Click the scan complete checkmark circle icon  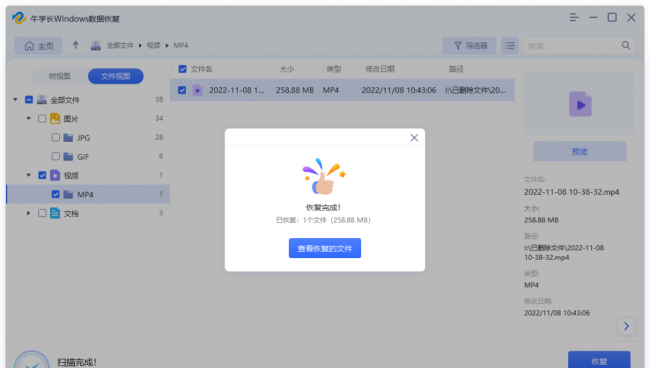tap(32, 360)
